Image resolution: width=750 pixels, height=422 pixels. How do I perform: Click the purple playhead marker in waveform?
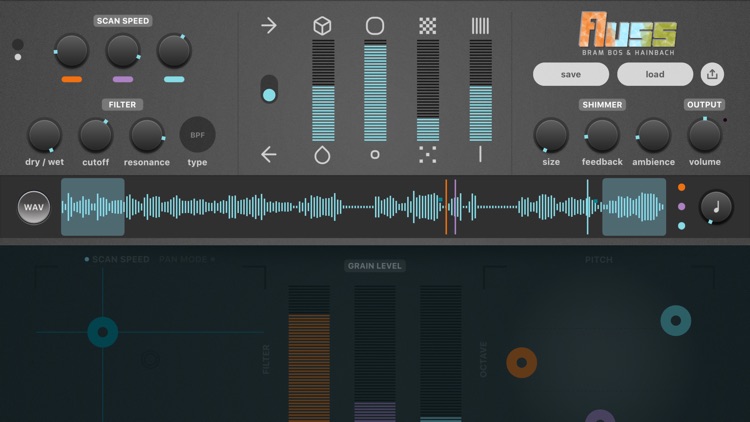pyautogui.click(x=455, y=207)
